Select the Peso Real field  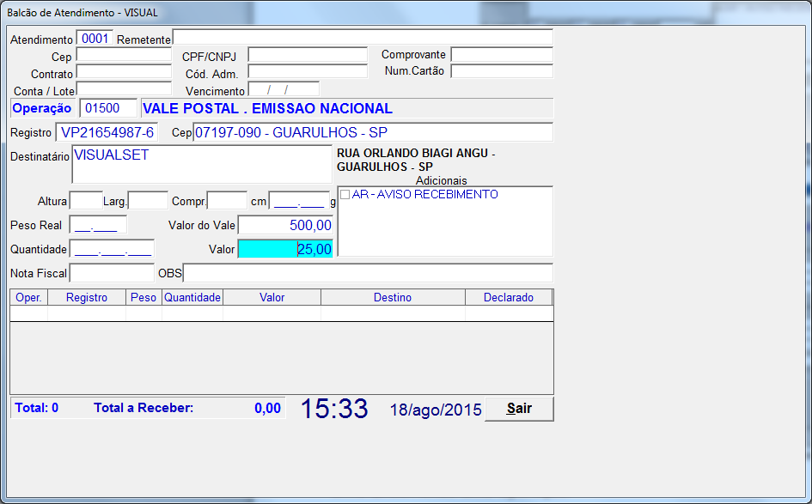pos(98,225)
